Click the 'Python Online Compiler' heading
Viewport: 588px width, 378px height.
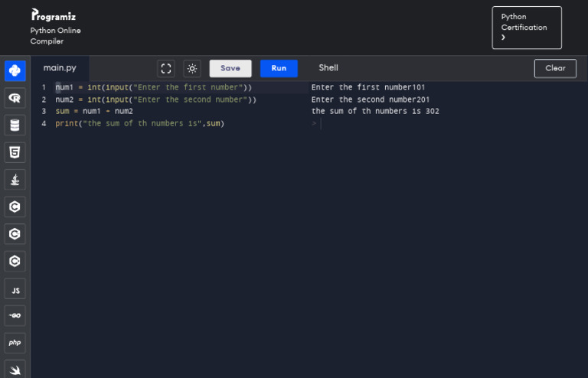[55, 36]
